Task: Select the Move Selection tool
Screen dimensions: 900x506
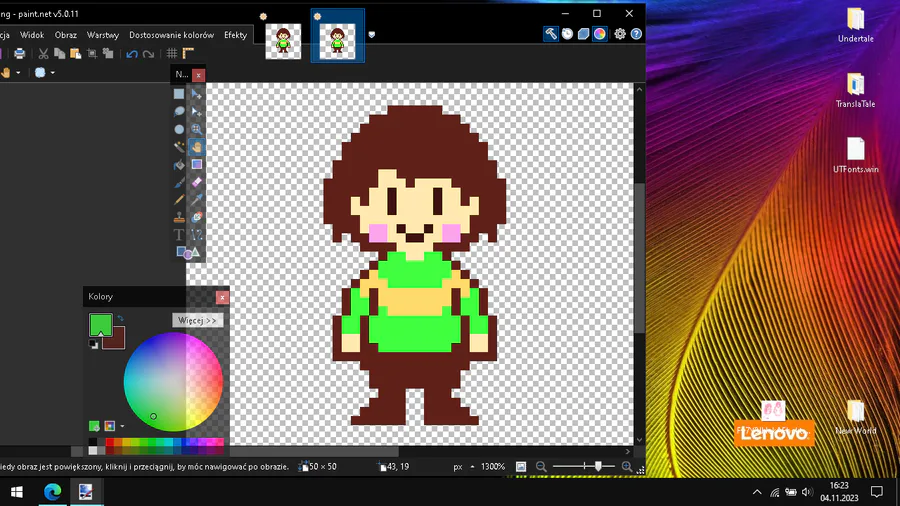Action: (197, 112)
